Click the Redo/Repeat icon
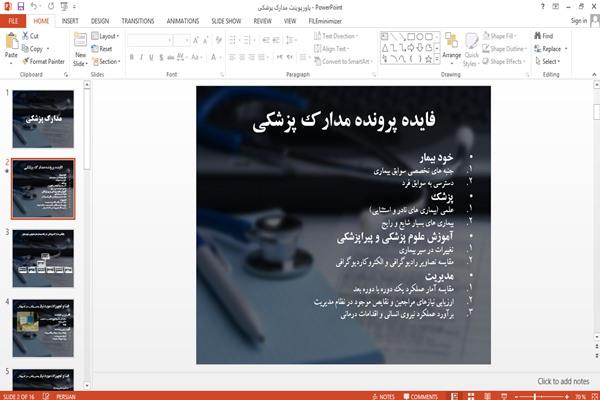 point(51,7)
